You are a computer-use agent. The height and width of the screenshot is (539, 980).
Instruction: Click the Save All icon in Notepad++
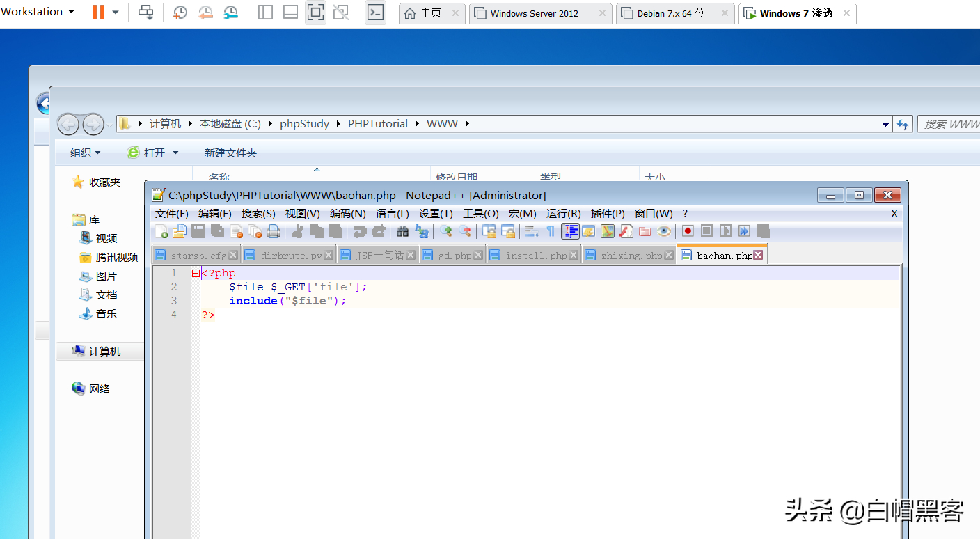coord(217,231)
